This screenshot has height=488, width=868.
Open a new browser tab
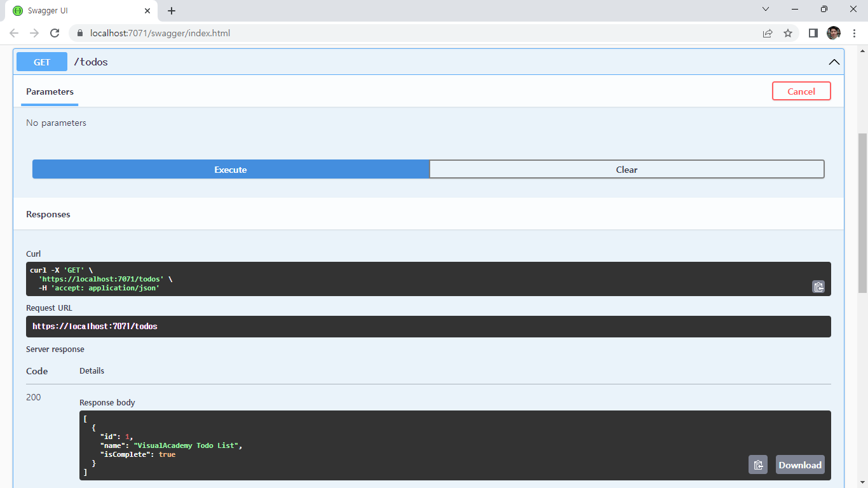click(x=172, y=11)
